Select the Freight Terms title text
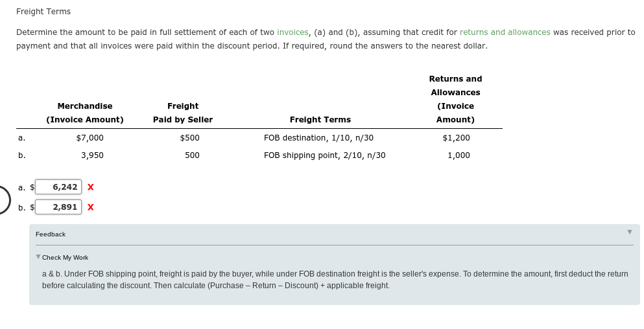 [x=43, y=12]
